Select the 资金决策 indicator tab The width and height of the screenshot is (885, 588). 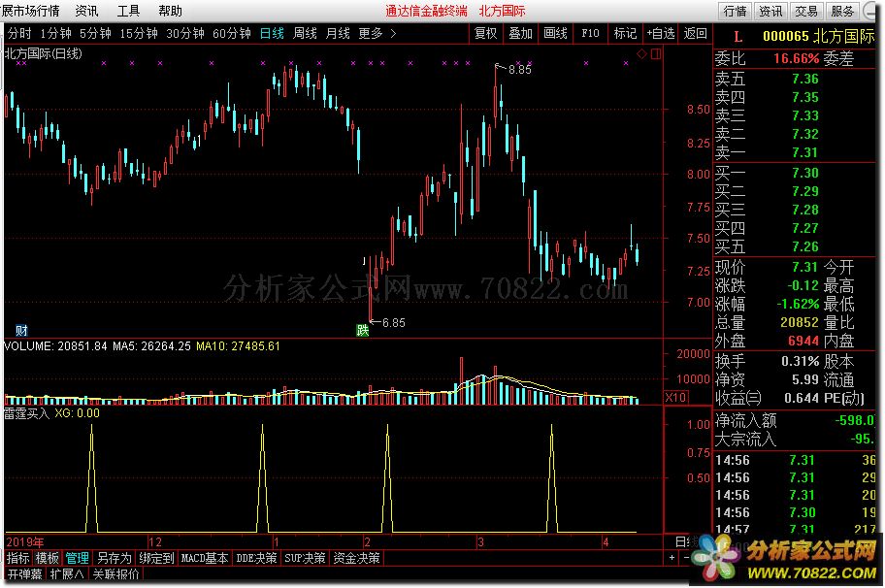[357, 558]
